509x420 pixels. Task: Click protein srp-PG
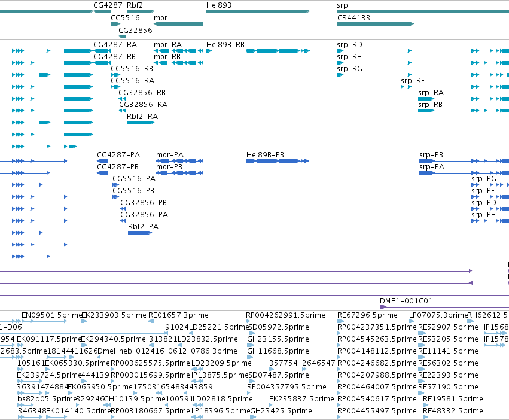click(490, 185)
